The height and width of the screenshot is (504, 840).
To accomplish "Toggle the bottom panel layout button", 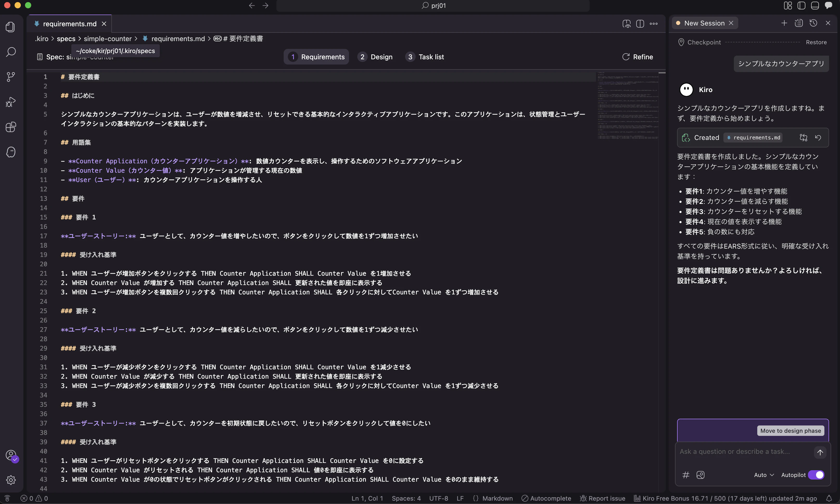I will tap(815, 5).
